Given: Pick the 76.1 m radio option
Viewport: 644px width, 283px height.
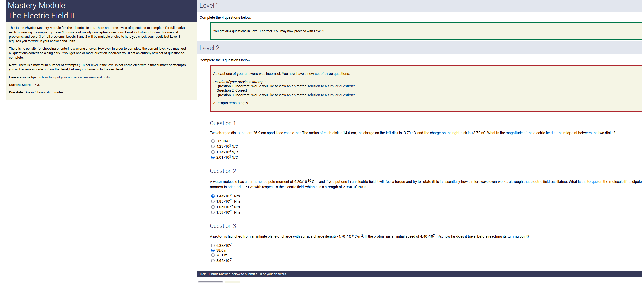Looking at the screenshot, I should 213,255.
